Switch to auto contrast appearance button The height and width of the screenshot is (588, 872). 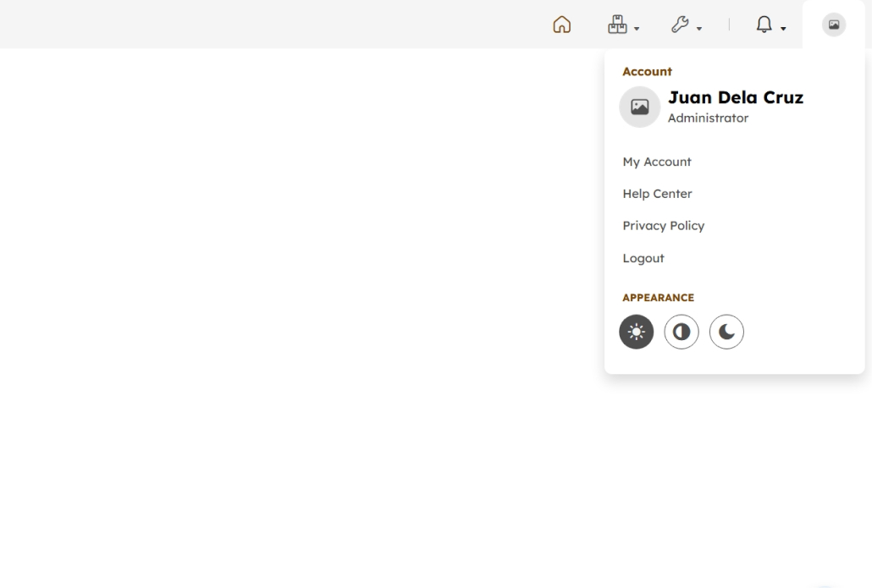coord(682,332)
